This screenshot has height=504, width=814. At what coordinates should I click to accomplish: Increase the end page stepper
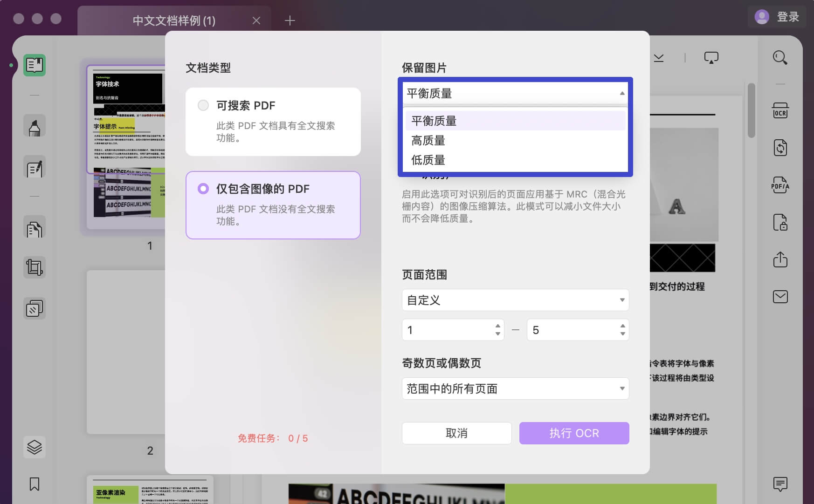point(623,326)
